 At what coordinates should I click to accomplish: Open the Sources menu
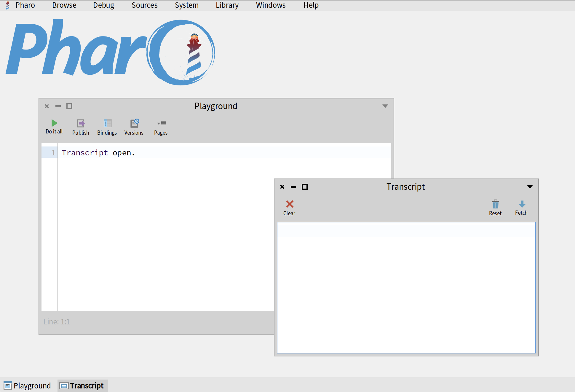(x=144, y=5)
